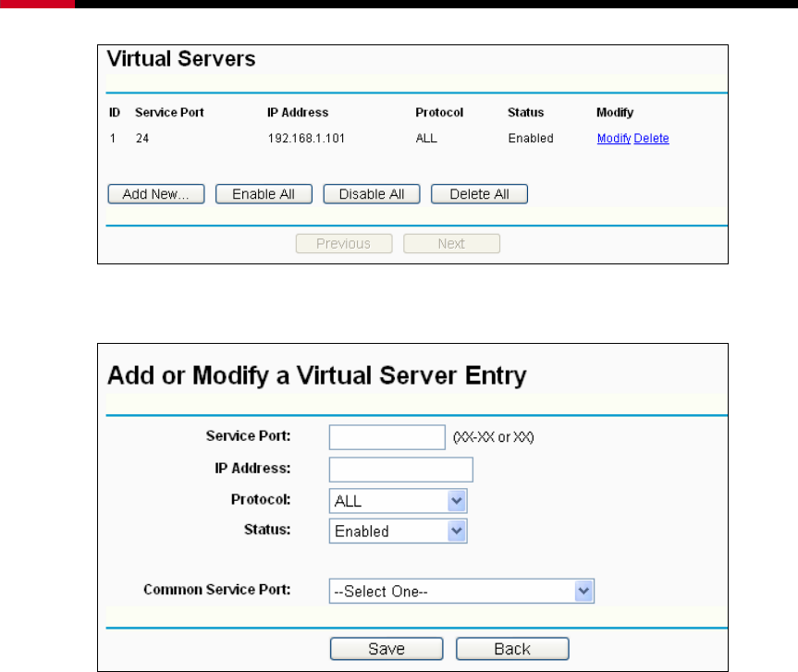Click ID value 1 in table row

tap(113, 139)
